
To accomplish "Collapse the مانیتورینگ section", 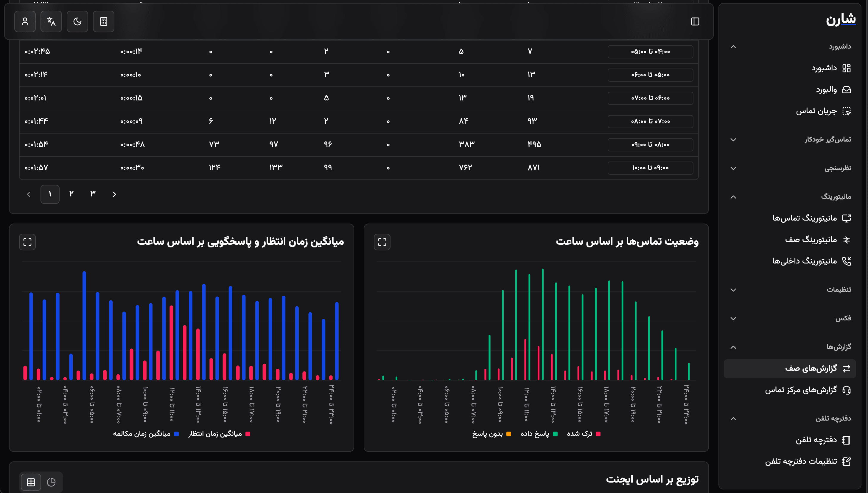I will coord(790,197).
